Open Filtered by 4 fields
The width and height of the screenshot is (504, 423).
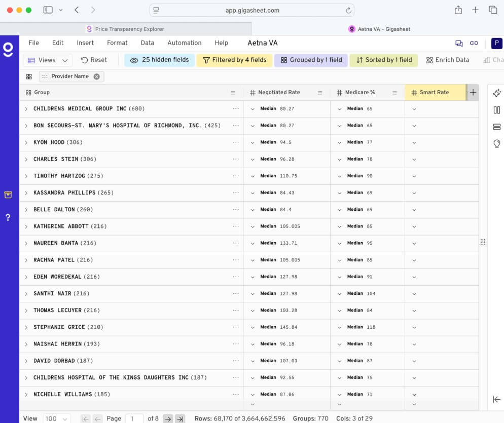pyautogui.click(x=234, y=60)
